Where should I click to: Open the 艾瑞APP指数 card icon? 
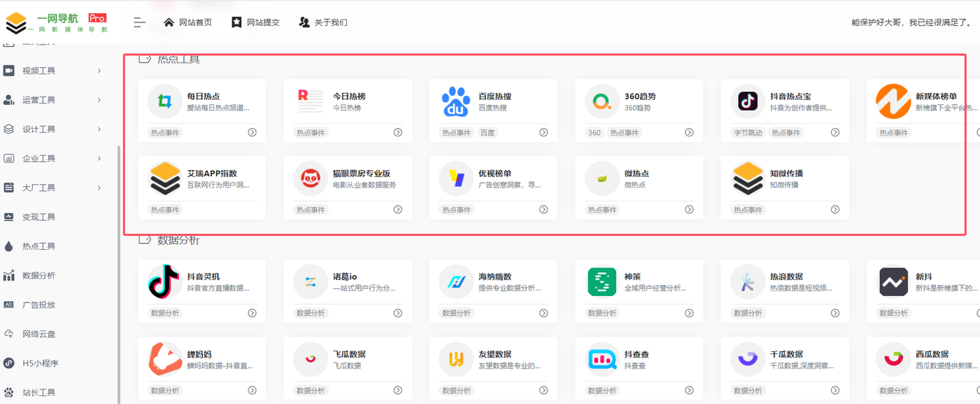tap(164, 179)
